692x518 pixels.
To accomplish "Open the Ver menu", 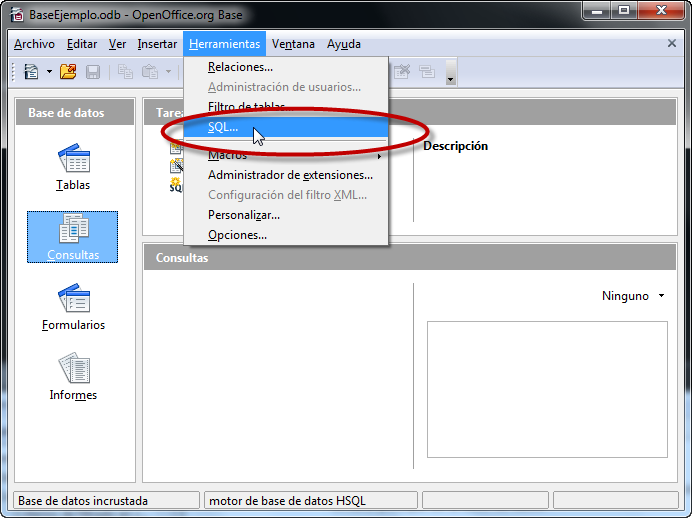I will coord(117,44).
